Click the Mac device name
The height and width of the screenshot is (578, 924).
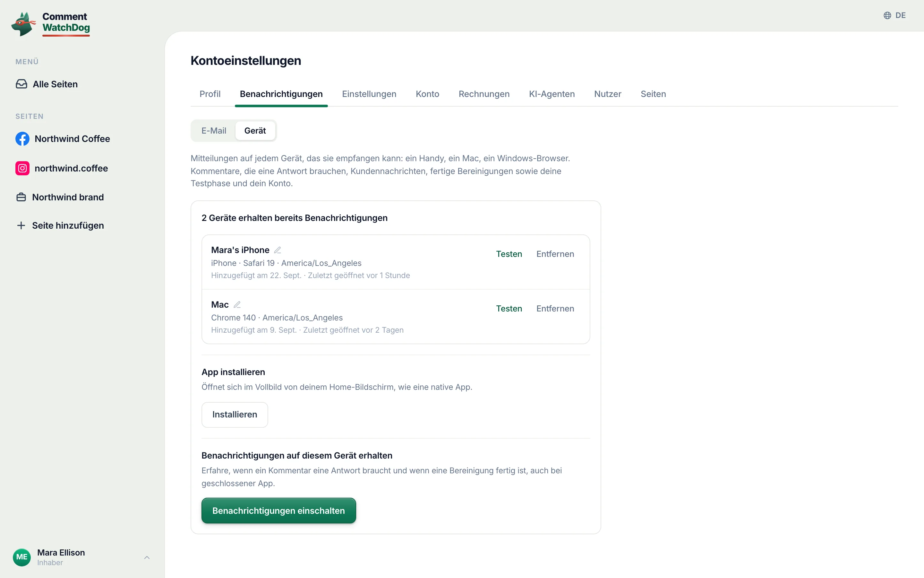click(220, 305)
